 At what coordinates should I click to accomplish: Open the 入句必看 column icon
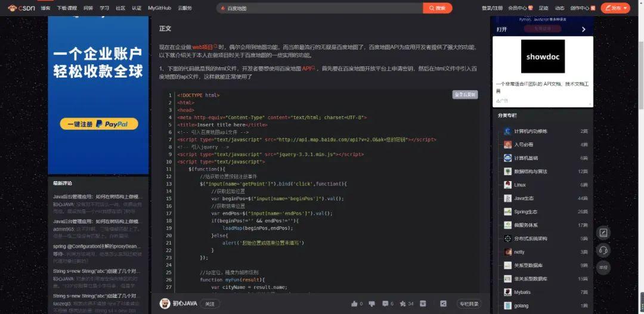[x=507, y=144]
